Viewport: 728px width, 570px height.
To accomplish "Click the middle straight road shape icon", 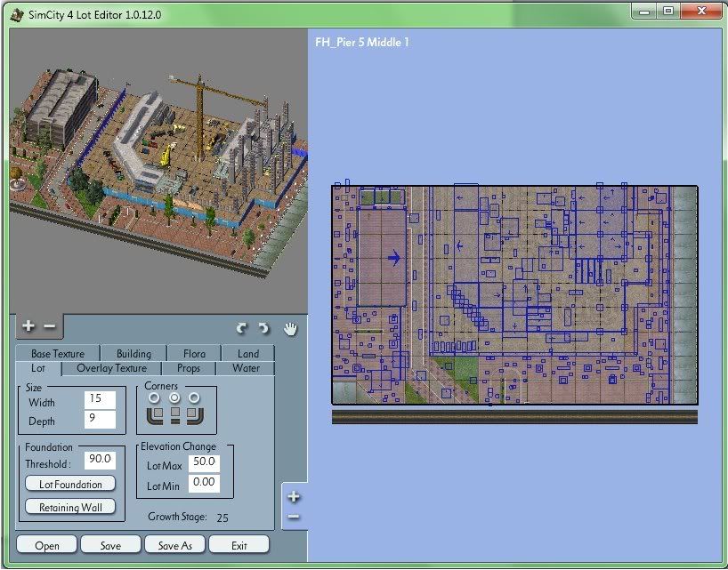I will pos(175,415).
